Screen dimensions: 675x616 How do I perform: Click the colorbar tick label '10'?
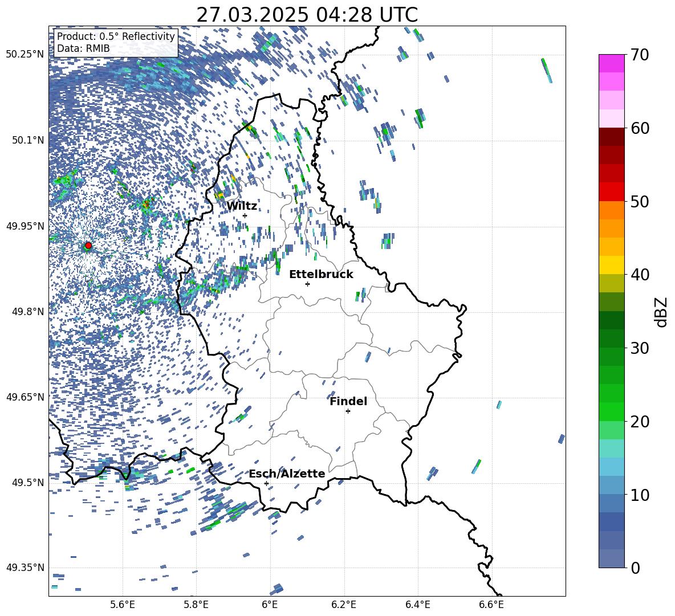[640, 495]
